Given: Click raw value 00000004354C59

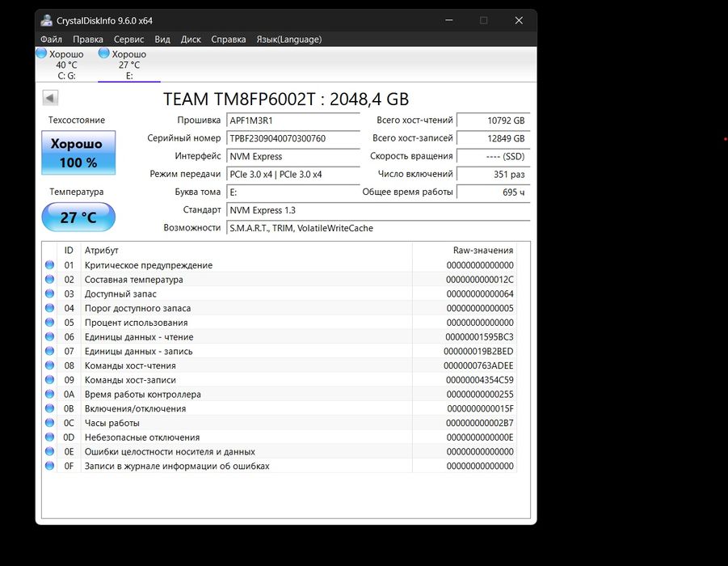Looking at the screenshot, I should [480, 380].
